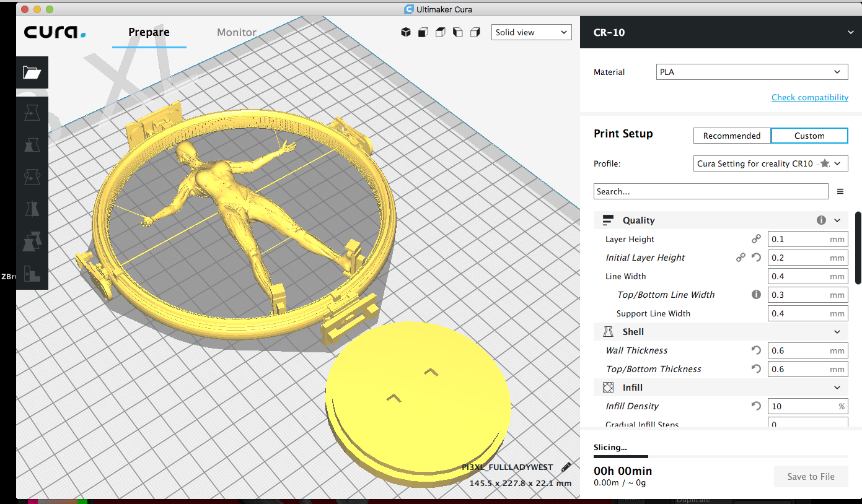Viewport: 862px width, 504px height.
Task: Click the Slicing... status text
Action: 610,447
